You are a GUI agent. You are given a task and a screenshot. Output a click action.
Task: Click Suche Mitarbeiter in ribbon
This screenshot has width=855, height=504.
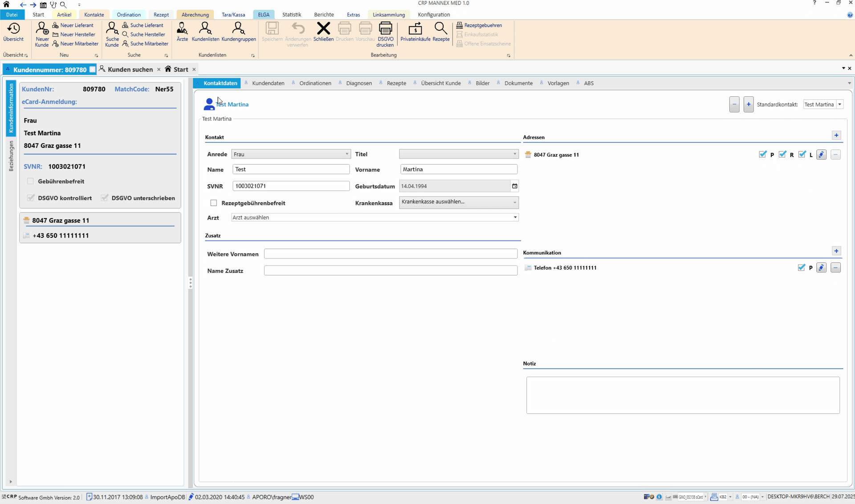click(x=145, y=44)
